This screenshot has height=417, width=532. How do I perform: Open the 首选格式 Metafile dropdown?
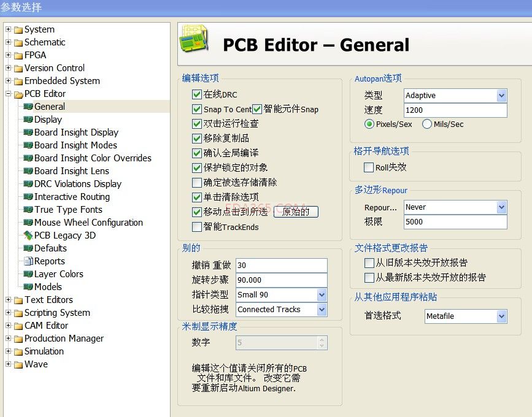pos(501,316)
